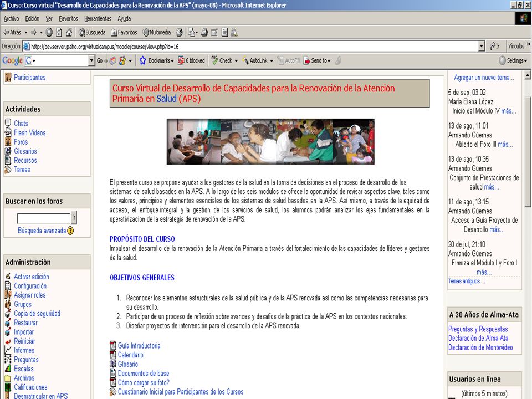The image size is (532, 399).
Task: Open the Ver menu
Action: pyautogui.click(x=49, y=19)
